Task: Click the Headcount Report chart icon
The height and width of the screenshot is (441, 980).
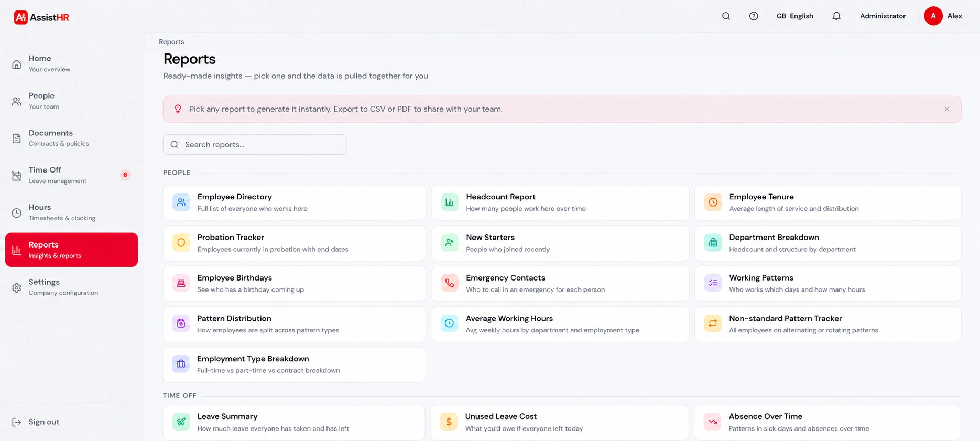Action: tap(450, 202)
